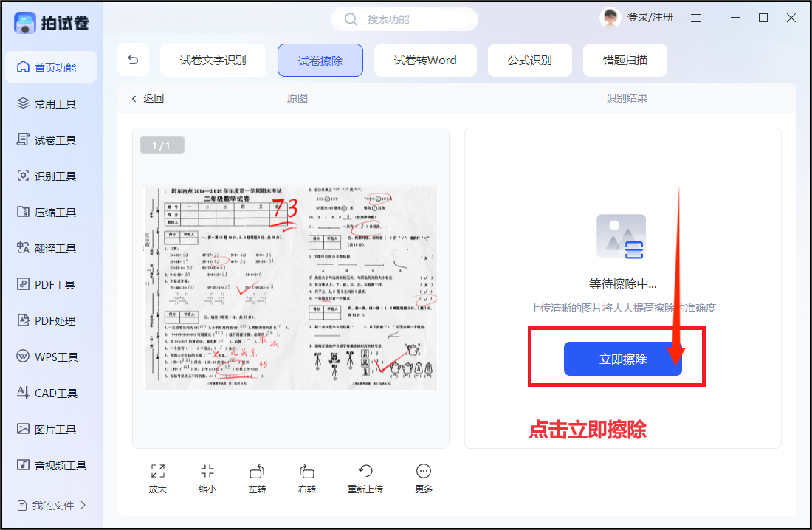Open the 登录/注册 login link

click(x=650, y=18)
